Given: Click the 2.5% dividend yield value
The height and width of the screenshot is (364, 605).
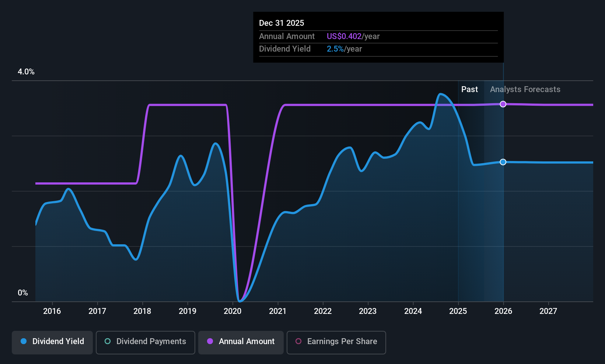Looking at the screenshot, I should coord(335,49).
